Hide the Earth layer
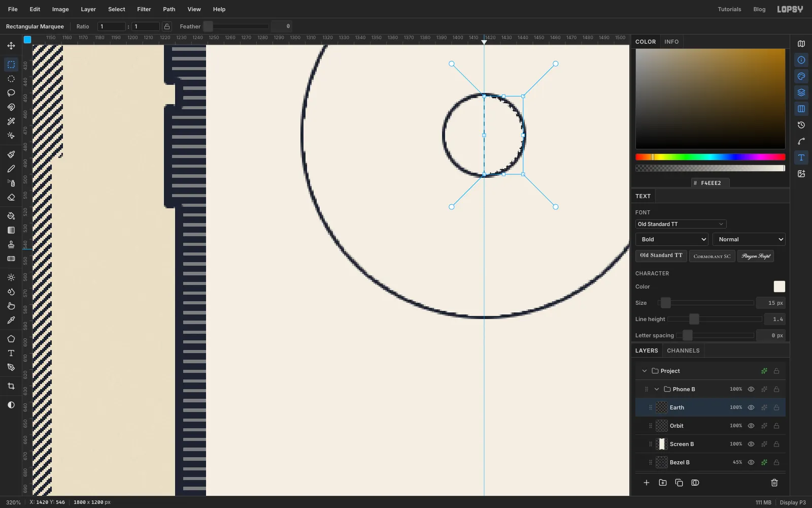This screenshot has height=508, width=812. click(x=751, y=407)
